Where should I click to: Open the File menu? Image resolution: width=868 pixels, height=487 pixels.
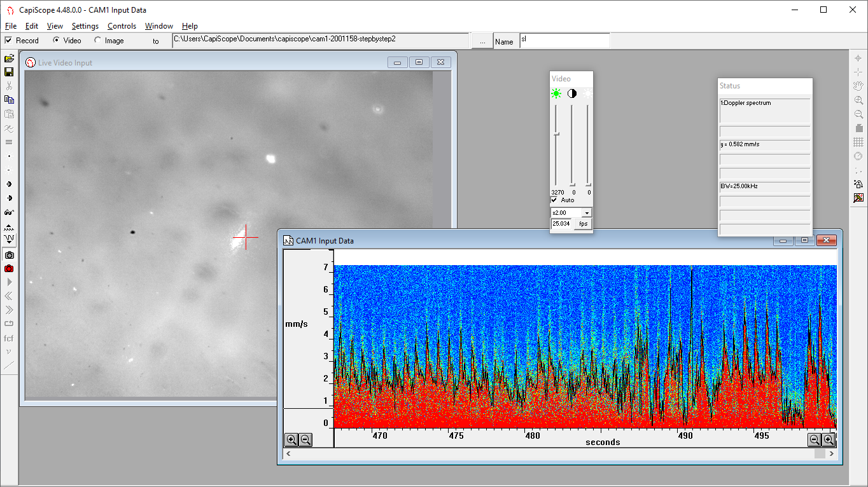tap(11, 26)
